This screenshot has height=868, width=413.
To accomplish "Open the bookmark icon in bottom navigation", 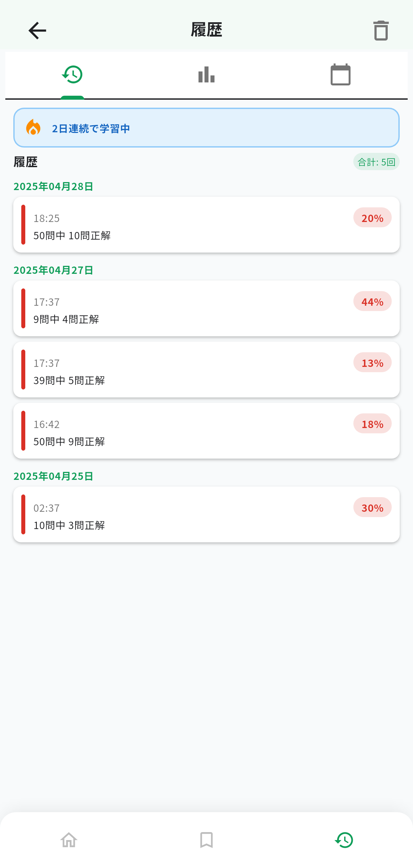I will point(206,840).
